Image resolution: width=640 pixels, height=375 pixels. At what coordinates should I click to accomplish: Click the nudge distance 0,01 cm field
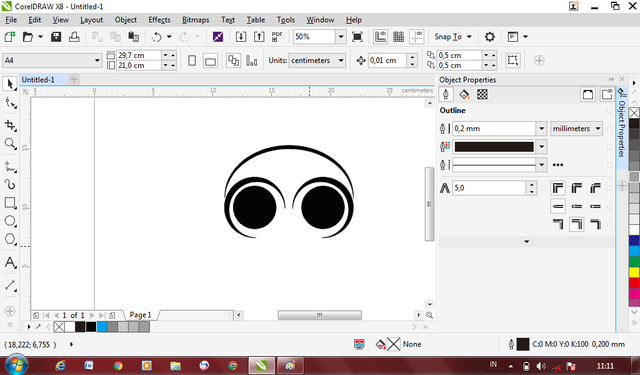[x=387, y=60]
